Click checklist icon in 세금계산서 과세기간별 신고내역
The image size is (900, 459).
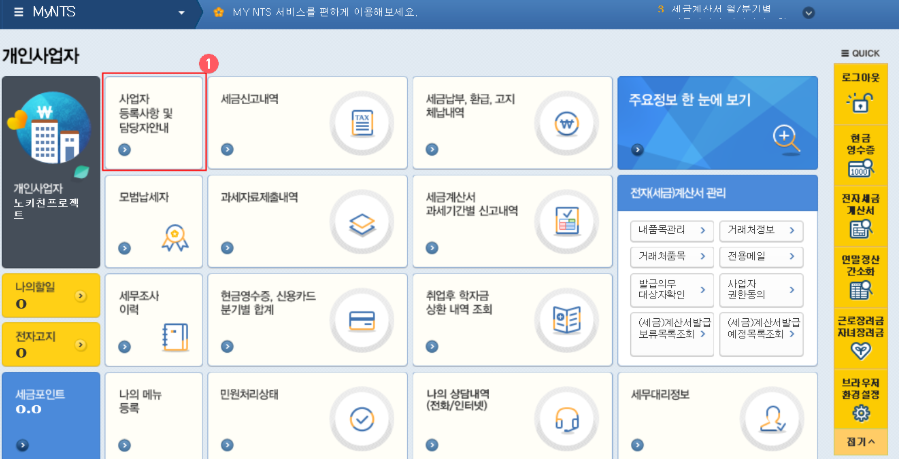(x=567, y=221)
